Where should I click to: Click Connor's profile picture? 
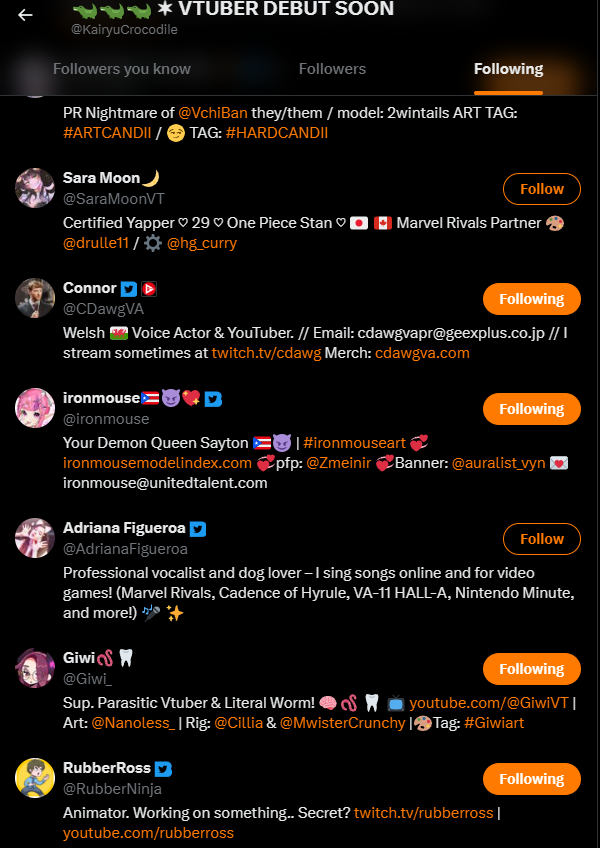(35, 298)
